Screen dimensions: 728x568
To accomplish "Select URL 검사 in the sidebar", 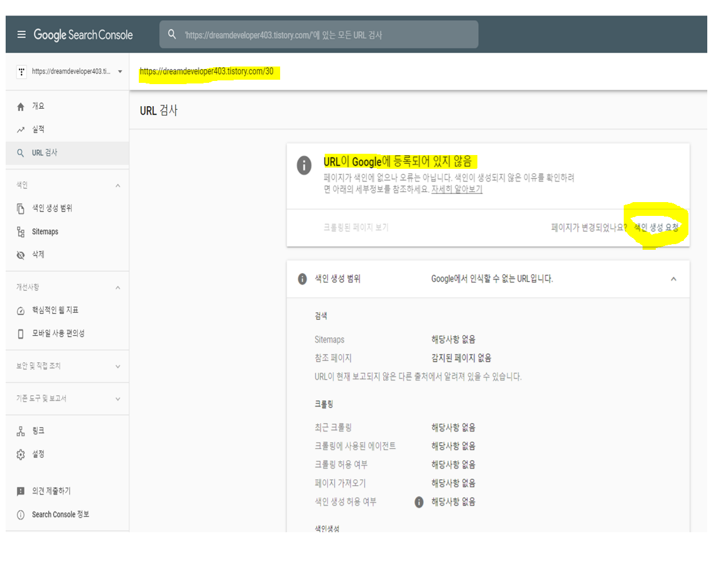I will click(67, 153).
